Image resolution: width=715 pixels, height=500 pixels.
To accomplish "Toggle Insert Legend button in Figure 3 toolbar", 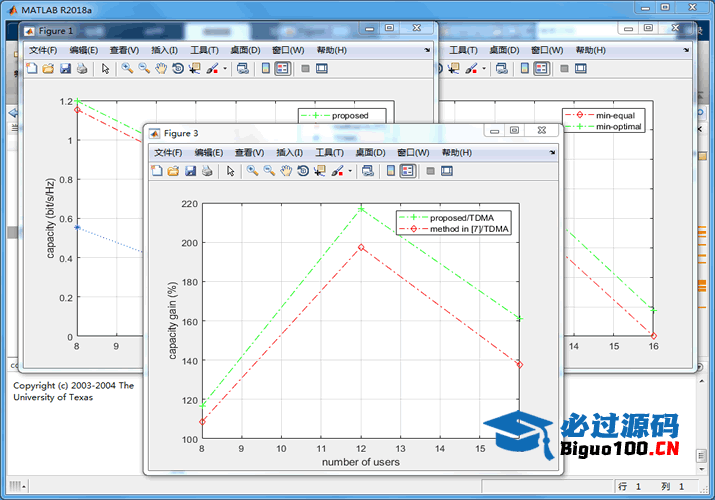I will pos(408,171).
